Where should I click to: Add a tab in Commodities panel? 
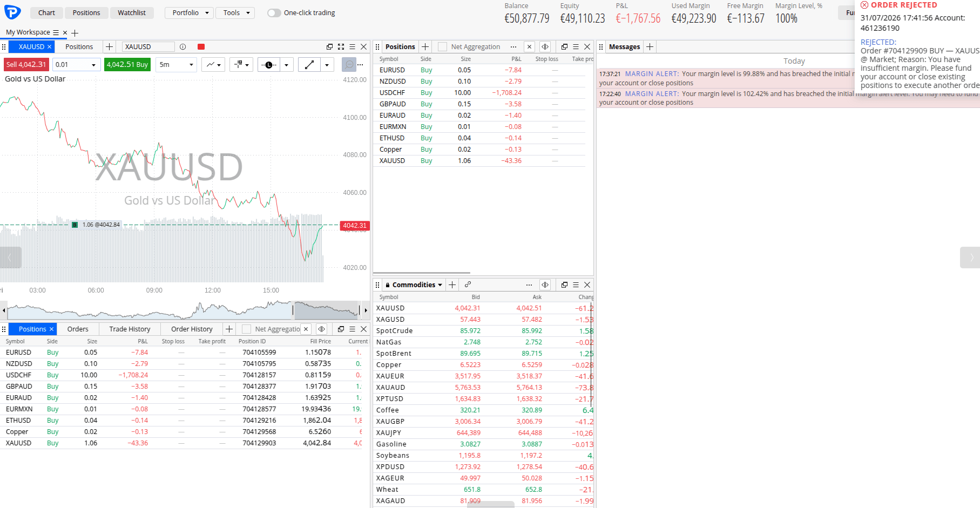[x=452, y=285]
